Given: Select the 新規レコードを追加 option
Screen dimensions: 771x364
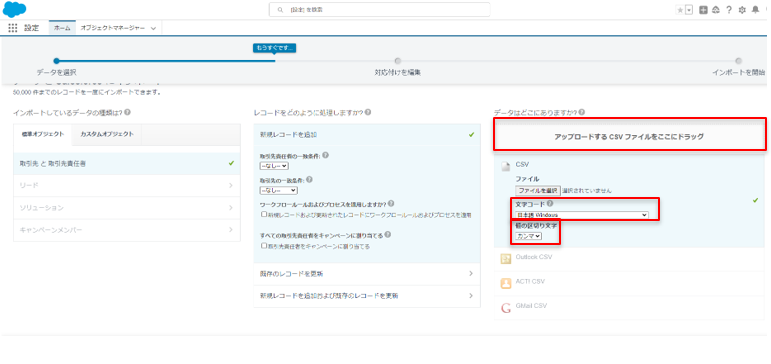Looking at the screenshot, I should click(367, 135).
